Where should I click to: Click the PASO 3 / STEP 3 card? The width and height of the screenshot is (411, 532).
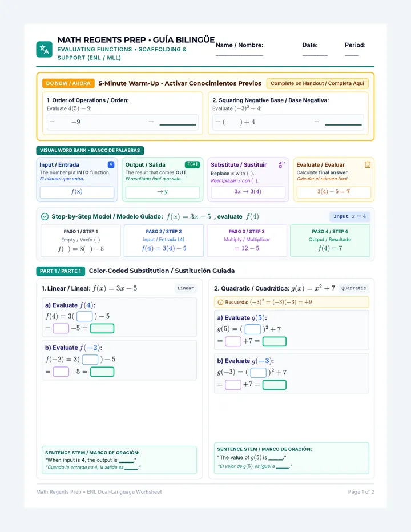tap(247, 240)
